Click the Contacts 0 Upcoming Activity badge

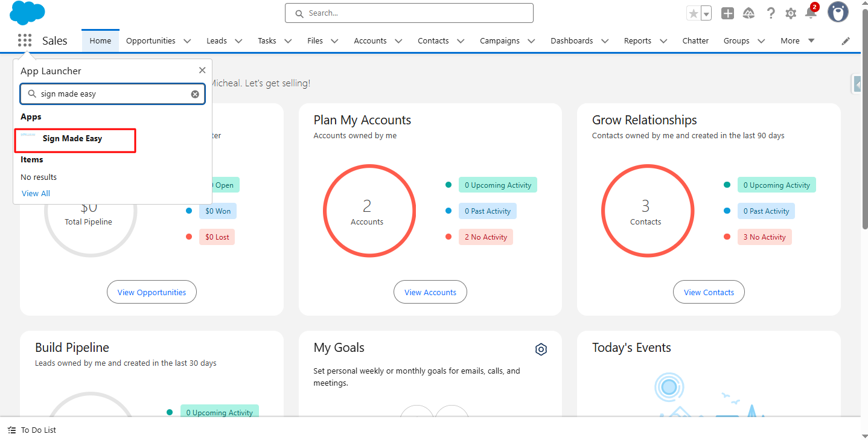tap(776, 185)
